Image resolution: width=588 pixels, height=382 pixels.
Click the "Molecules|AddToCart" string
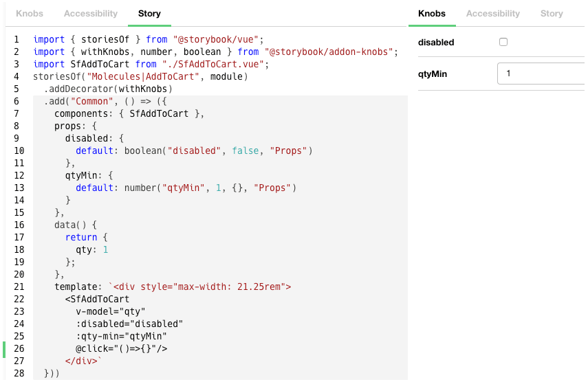pos(143,76)
